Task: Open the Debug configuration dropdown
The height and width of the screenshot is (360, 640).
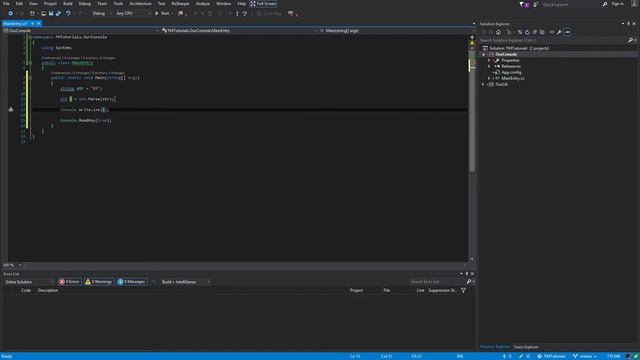Action: pos(102,13)
